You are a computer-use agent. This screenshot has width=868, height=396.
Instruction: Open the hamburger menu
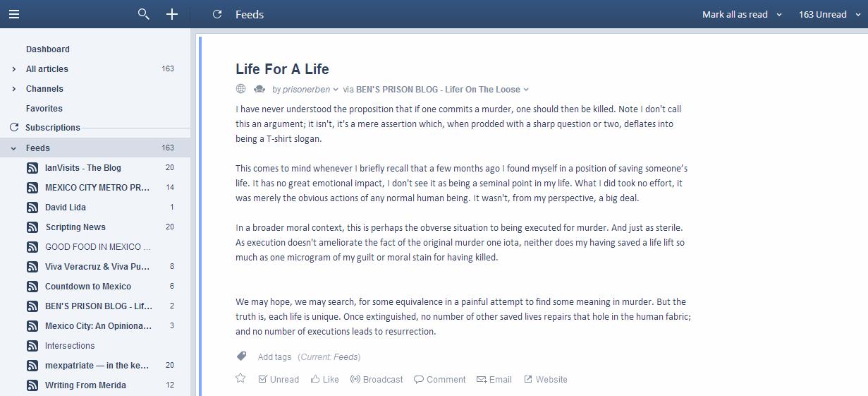[x=14, y=14]
